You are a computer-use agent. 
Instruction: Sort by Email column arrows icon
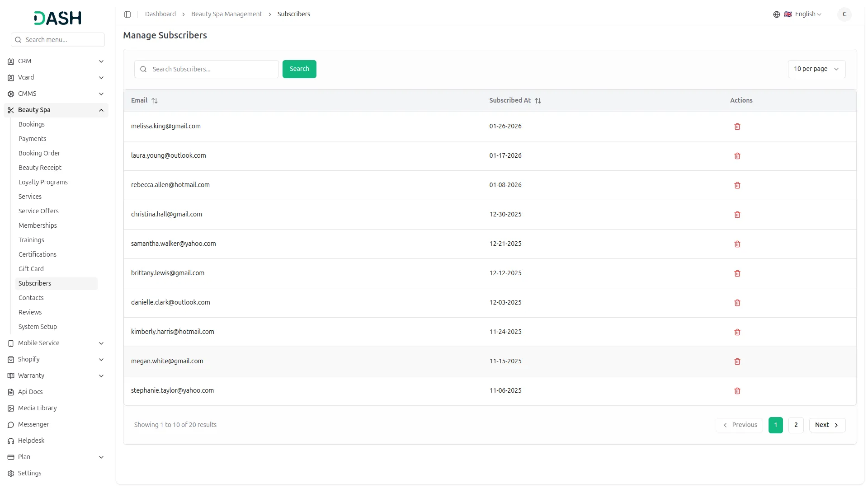(155, 101)
